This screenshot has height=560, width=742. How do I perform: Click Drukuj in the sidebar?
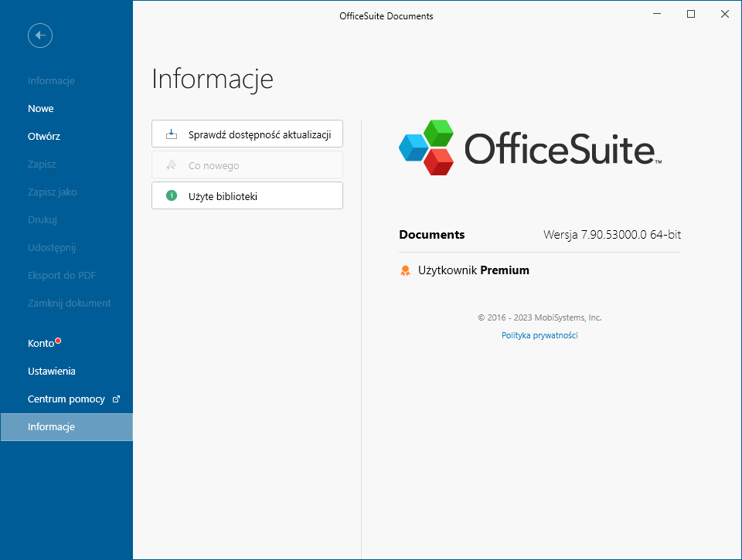click(x=42, y=220)
